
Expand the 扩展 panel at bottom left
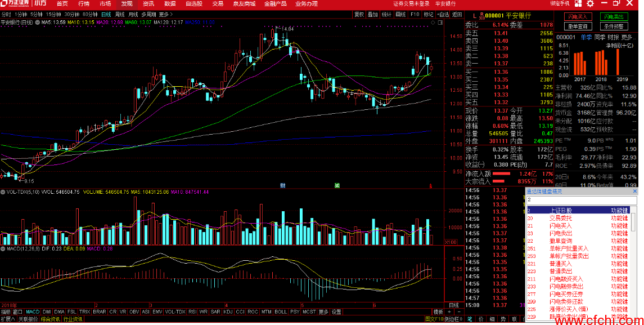[x=8, y=319]
